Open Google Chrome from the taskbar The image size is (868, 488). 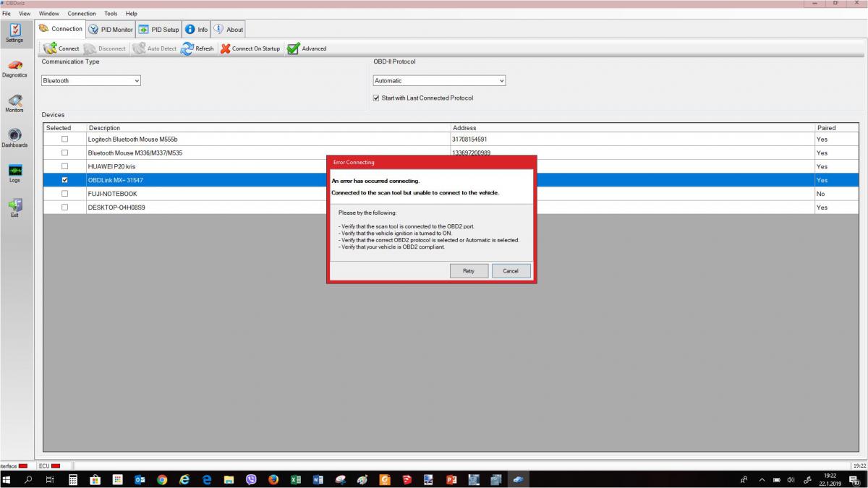(x=162, y=479)
